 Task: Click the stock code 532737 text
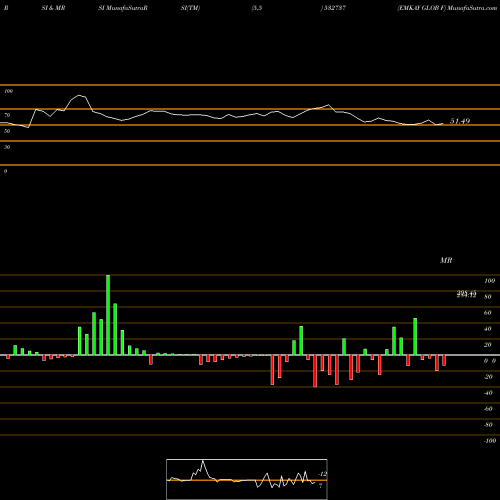(x=334, y=8)
